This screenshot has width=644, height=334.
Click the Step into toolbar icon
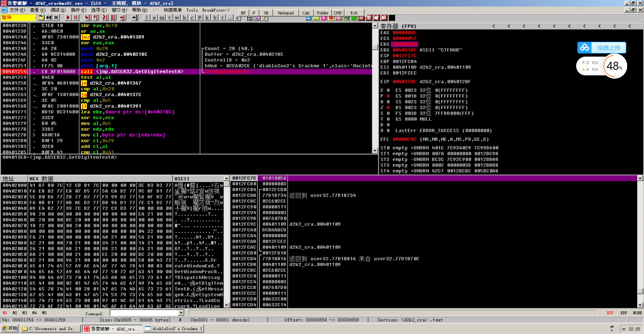[88, 18]
